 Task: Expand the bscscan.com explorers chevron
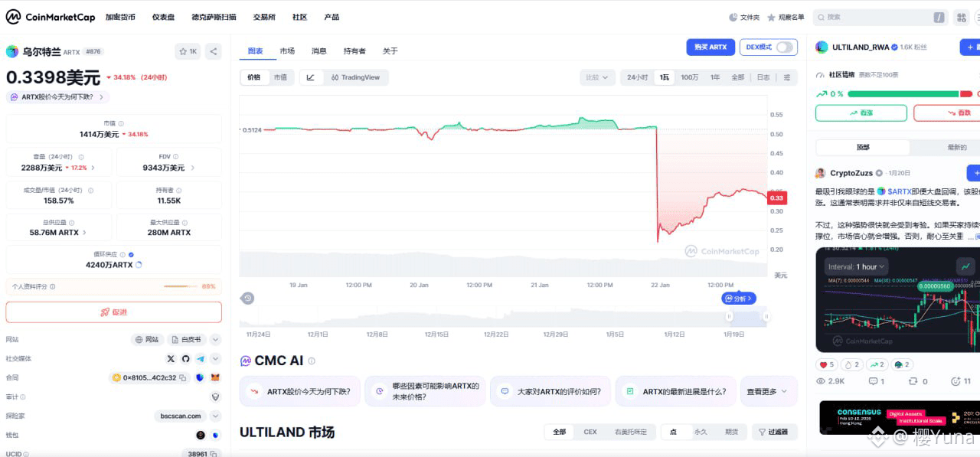(x=216, y=416)
